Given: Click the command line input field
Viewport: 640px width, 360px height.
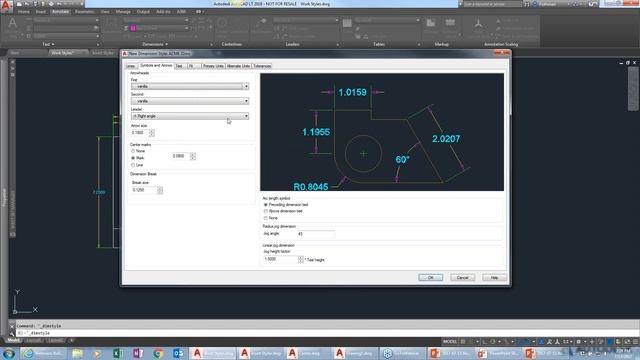Looking at the screenshot, I should (327, 333).
